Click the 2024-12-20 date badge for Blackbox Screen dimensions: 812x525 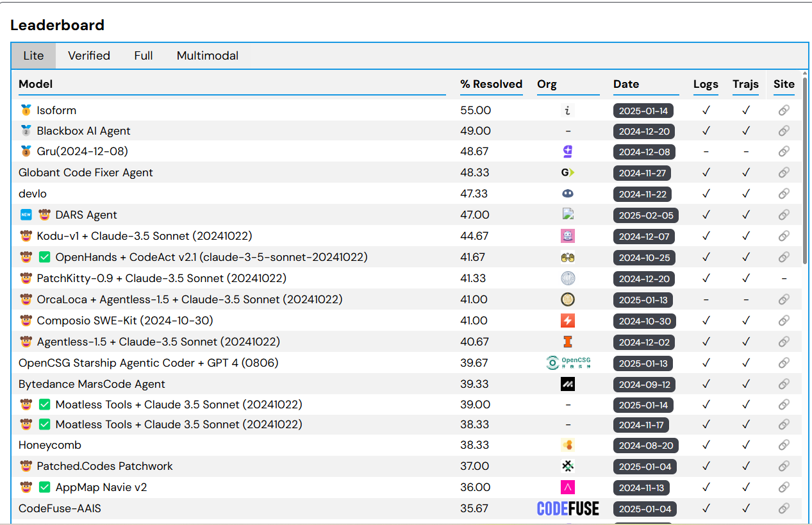pyautogui.click(x=644, y=131)
